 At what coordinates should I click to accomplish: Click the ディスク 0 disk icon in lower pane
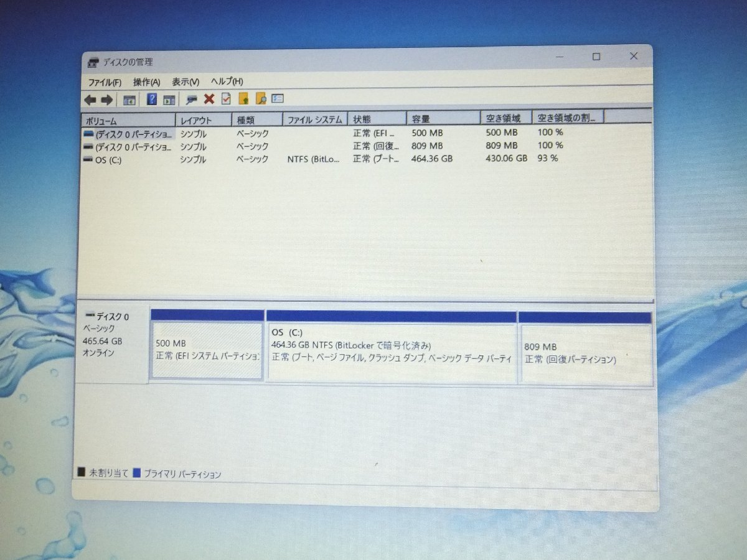pyautogui.click(x=90, y=316)
